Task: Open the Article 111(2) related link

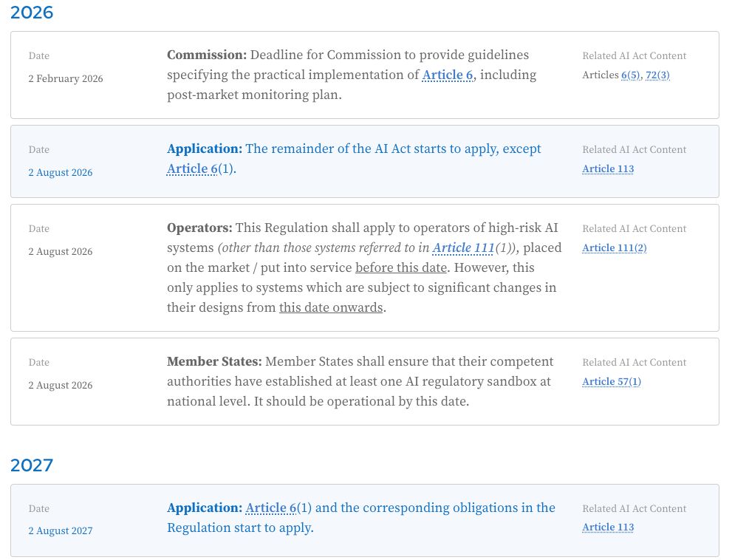Action: coord(614,247)
